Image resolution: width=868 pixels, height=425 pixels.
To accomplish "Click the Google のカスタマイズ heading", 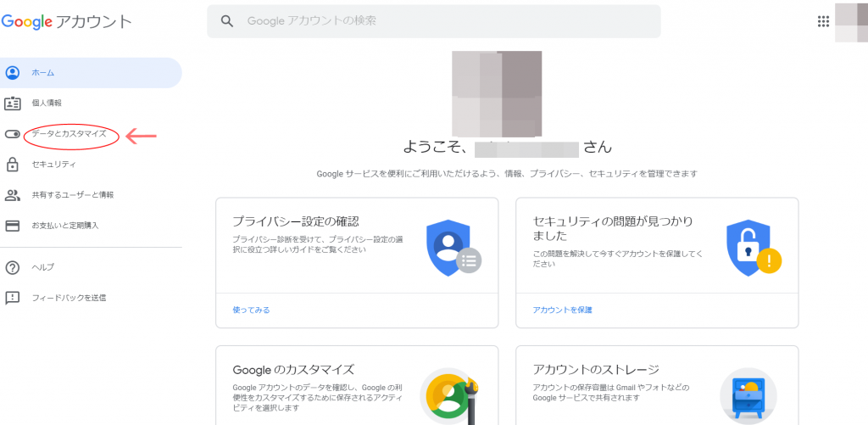I will coord(293,370).
